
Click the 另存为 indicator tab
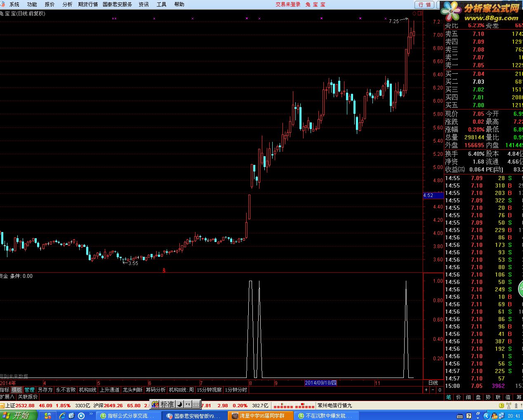45,389
